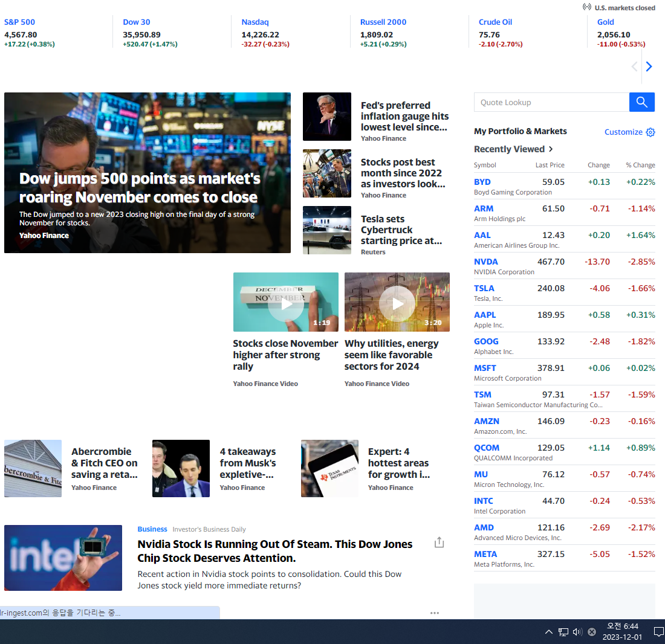Focus the Quote Lookup input field

tap(552, 102)
